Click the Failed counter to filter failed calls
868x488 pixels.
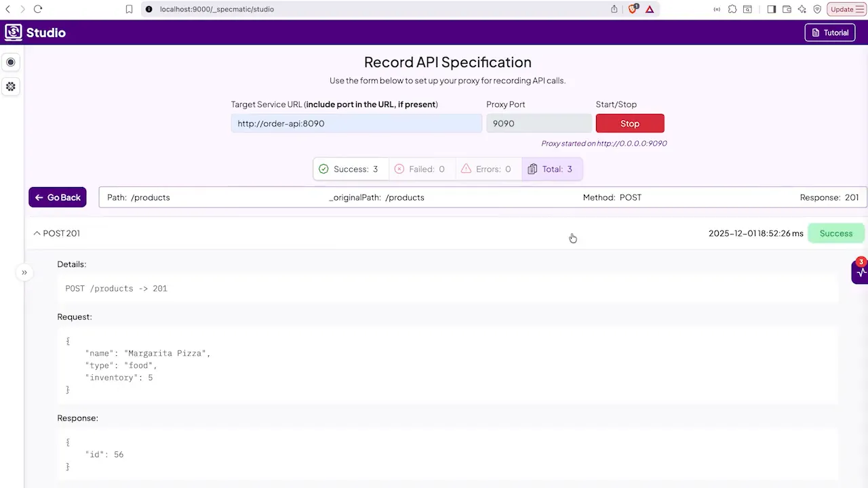click(421, 169)
